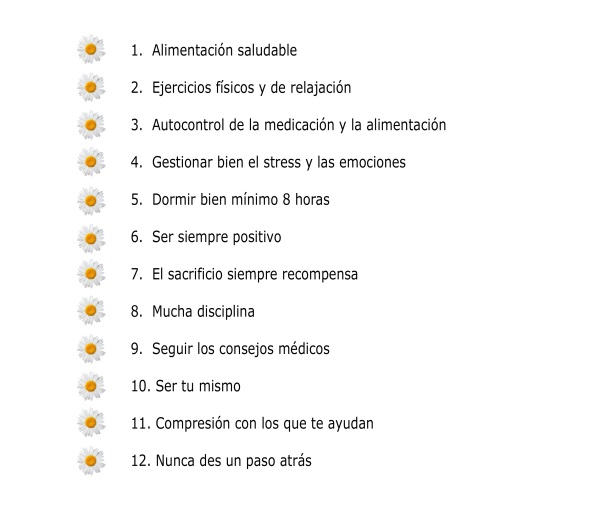Click the daisy next to Compresión item

[x=91, y=424]
